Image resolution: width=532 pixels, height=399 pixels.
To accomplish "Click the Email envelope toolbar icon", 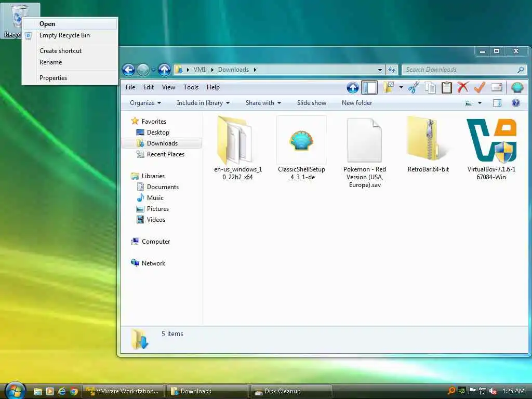I will (496, 87).
